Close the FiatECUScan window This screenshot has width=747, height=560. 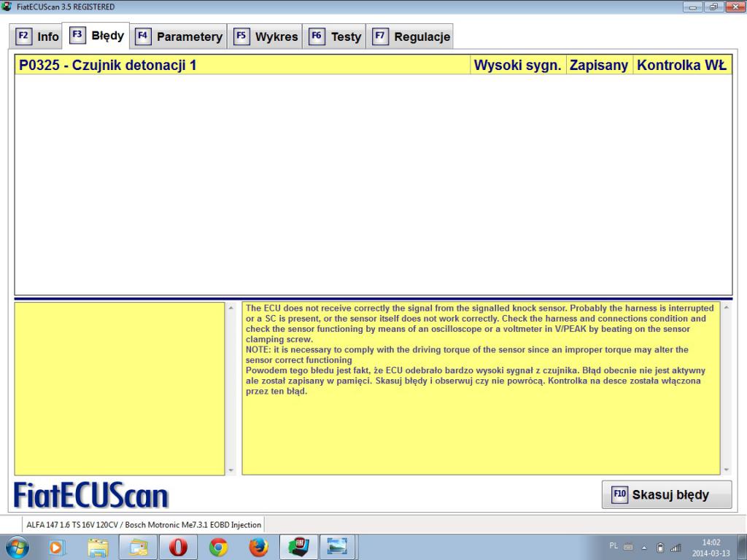pos(735,7)
